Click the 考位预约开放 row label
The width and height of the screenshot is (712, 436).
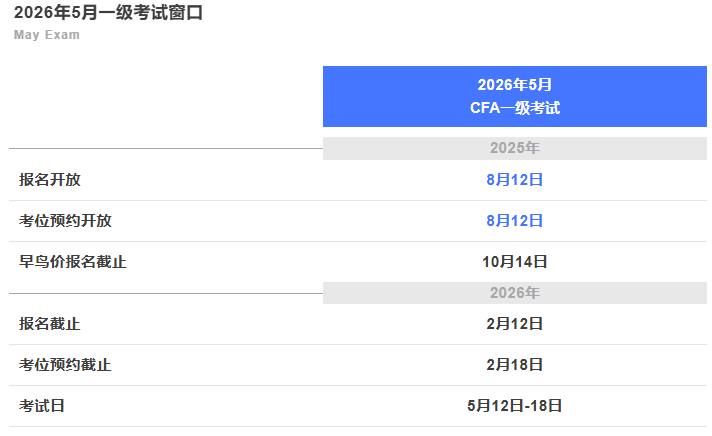pos(65,221)
